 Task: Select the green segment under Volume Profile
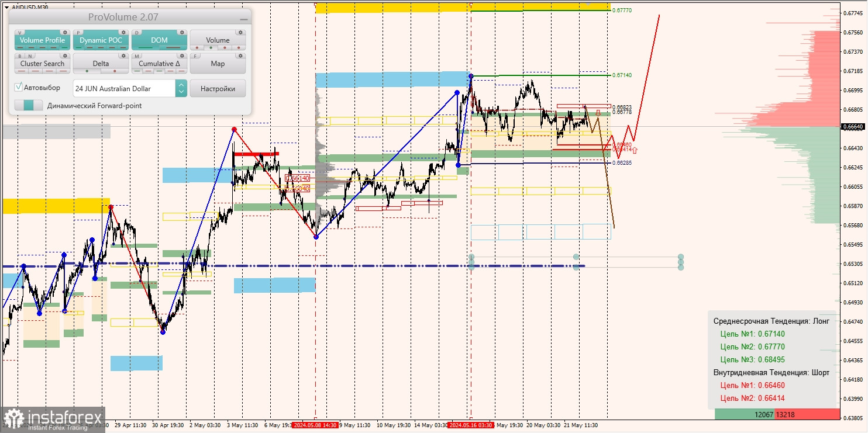64,47
